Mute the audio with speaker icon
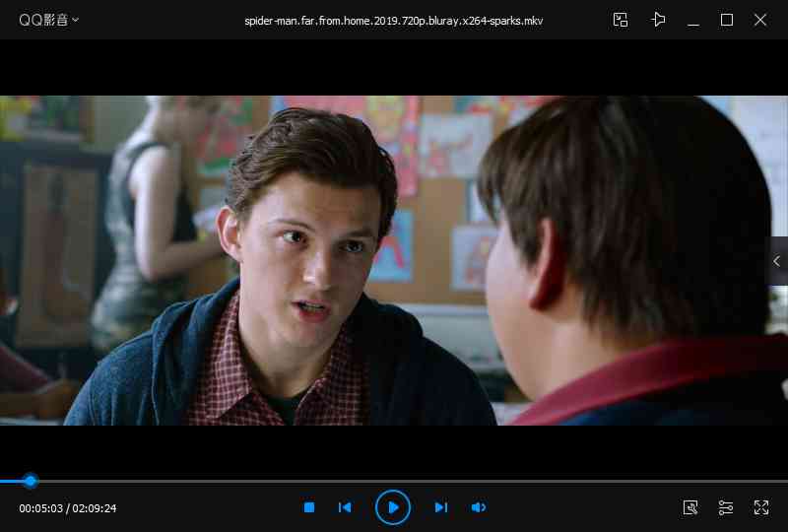Screen dimensions: 788x532 pos(479,507)
